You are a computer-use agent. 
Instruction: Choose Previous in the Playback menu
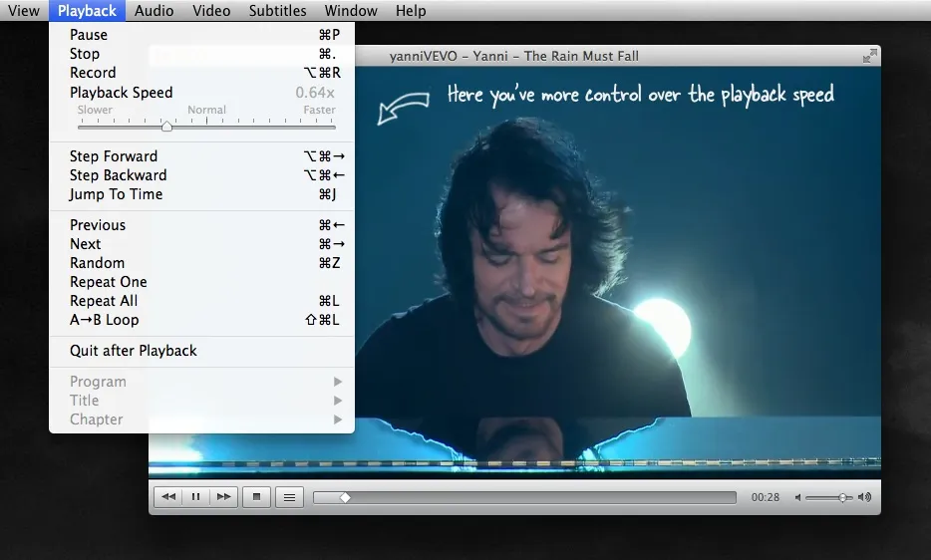pyautogui.click(x=202, y=225)
